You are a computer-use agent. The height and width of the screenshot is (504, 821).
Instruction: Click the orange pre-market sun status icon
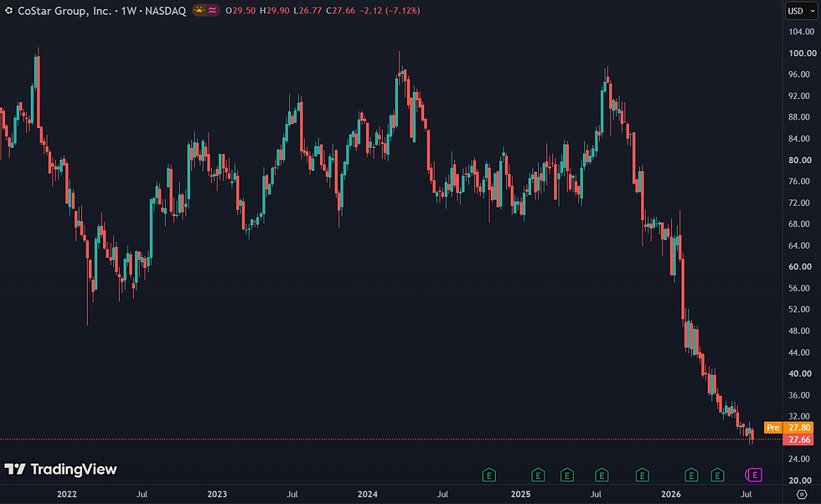199,11
